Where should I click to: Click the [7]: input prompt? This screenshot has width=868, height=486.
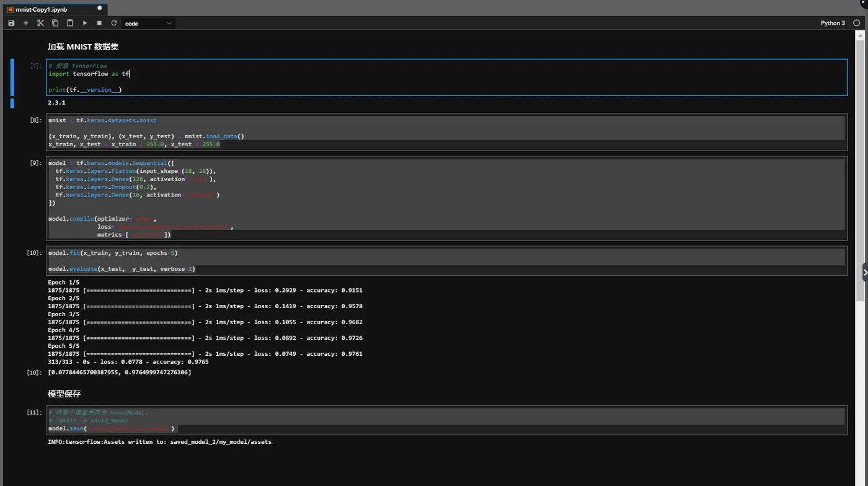tap(36, 66)
